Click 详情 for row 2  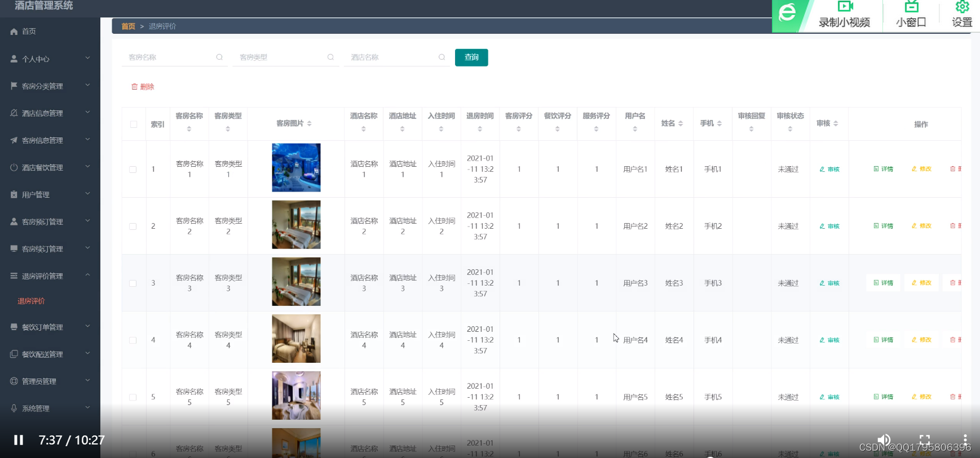point(883,226)
